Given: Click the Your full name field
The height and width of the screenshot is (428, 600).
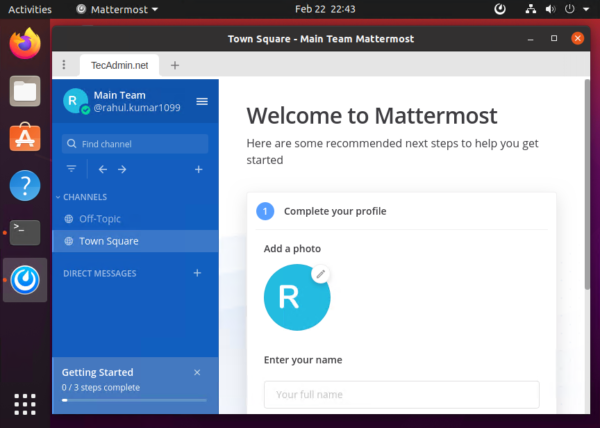Looking at the screenshot, I should point(401,394).
